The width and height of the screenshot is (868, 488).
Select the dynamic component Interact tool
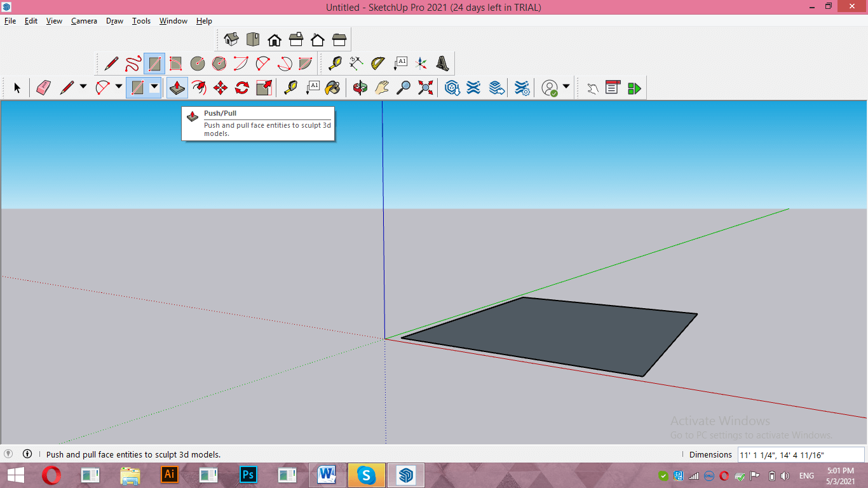point(592,88)
